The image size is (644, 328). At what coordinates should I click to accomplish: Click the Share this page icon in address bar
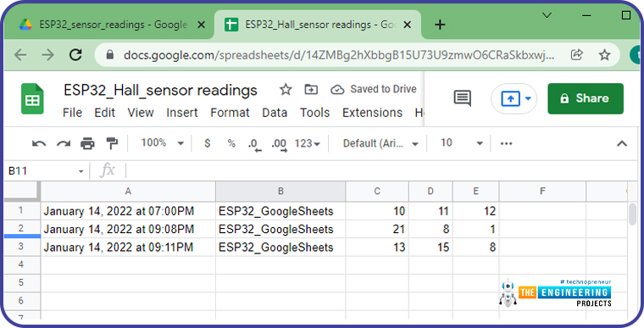click(577, 54)
